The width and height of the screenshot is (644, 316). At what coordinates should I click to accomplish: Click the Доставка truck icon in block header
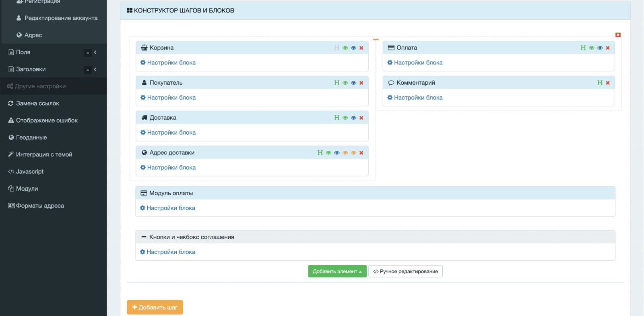[x=144, y=118]
